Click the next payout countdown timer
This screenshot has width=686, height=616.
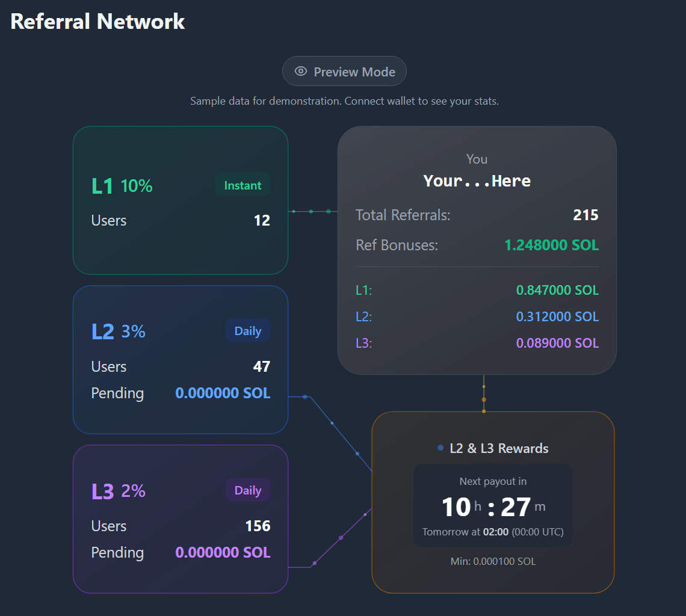click(493, 507)
